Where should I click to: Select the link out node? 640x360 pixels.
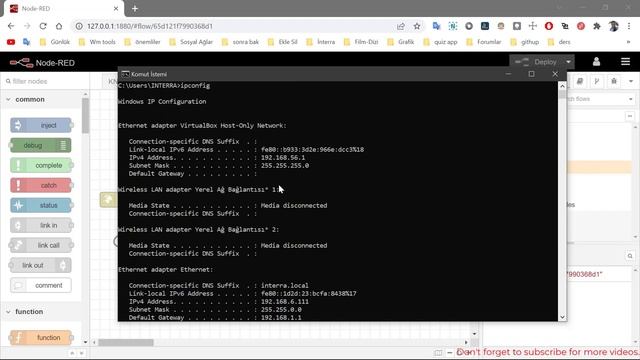tap(40, 265)
